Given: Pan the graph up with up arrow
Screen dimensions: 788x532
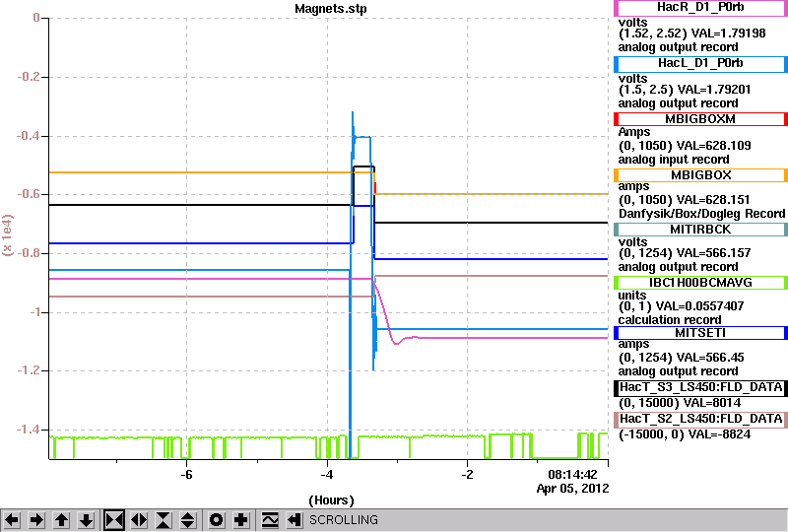Looking at the screenshot, I should 61,520.
